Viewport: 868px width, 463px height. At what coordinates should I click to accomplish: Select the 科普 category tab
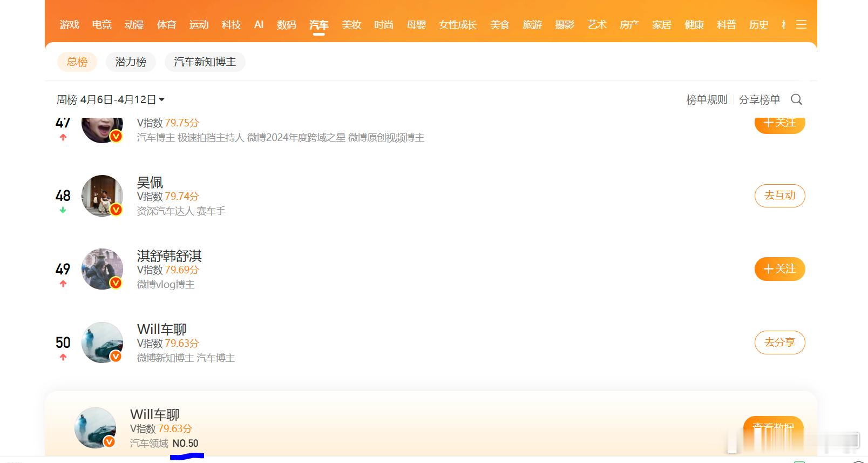point(727,25)
